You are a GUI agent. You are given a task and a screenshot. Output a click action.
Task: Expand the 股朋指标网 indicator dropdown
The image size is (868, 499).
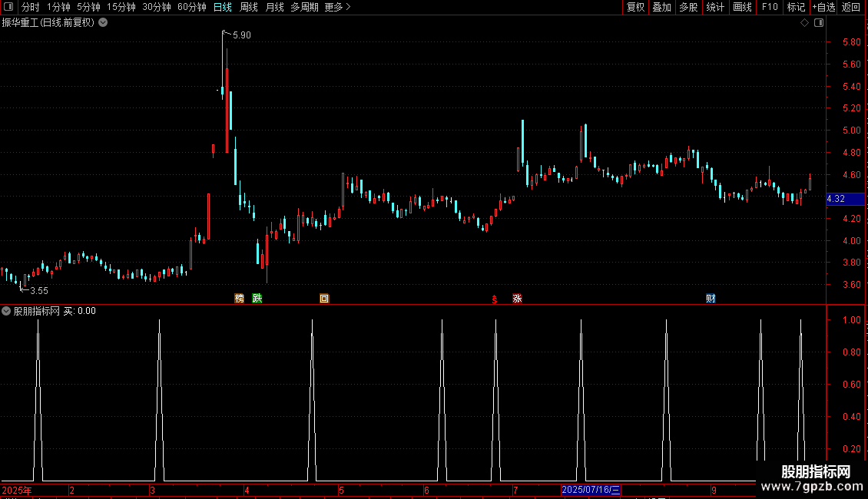(6, 311)
